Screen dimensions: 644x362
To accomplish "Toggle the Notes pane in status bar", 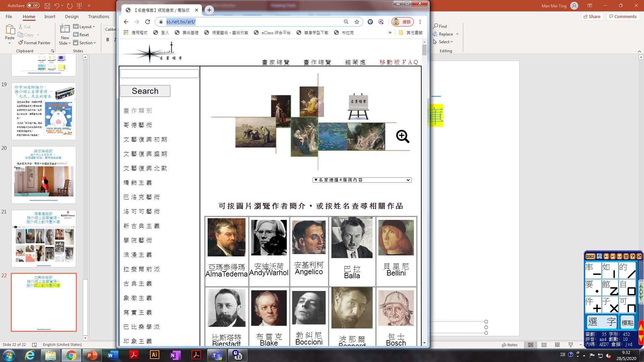I will [x=509, y=345].
